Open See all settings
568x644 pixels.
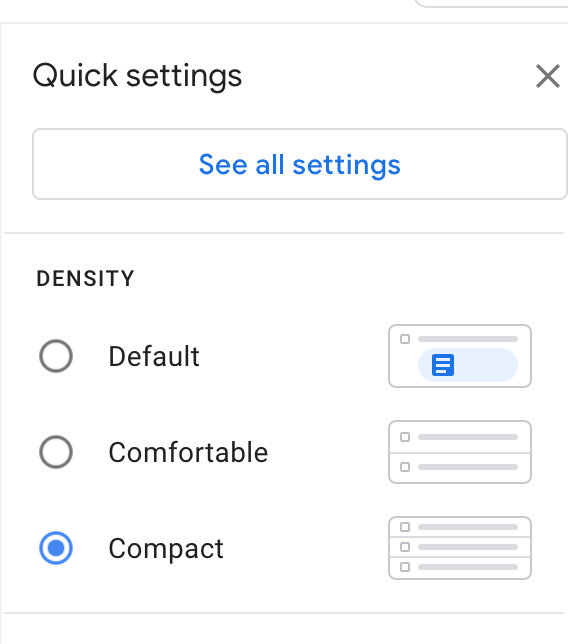(300, 164)
